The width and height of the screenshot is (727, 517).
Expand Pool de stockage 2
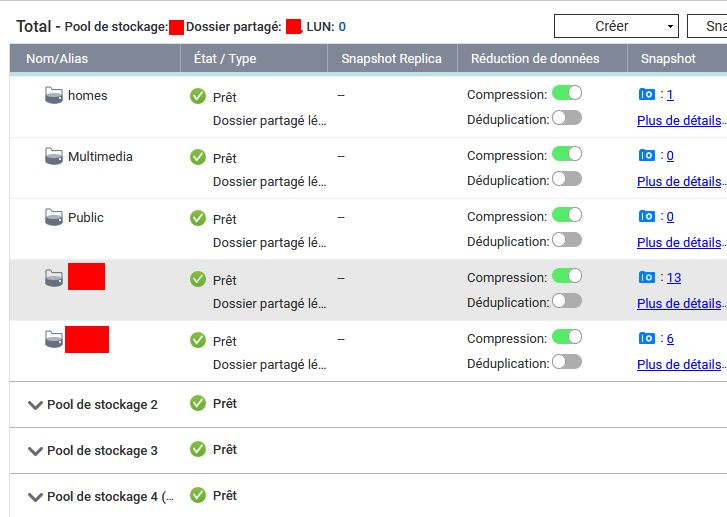[x=36, y=405]
